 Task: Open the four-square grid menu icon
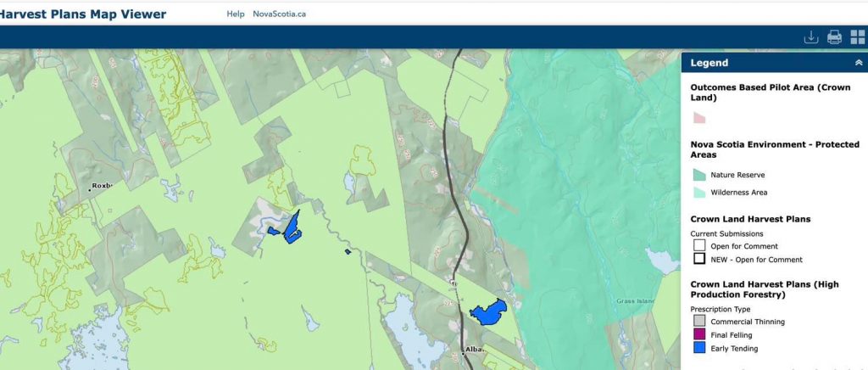click(x=857, y=37)
